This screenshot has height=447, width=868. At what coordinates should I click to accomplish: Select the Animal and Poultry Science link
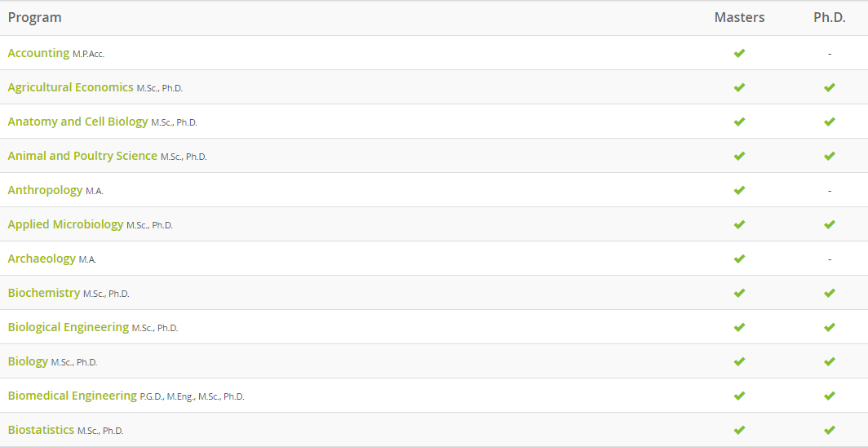pos(82,156)
